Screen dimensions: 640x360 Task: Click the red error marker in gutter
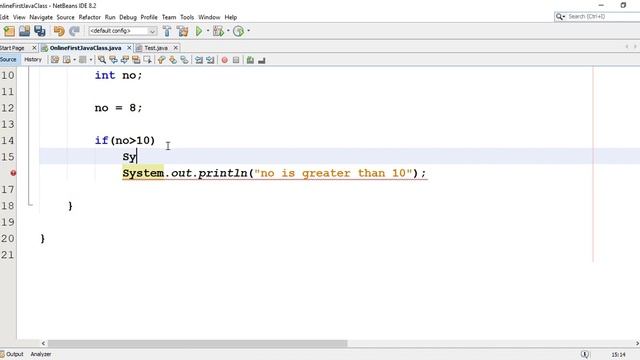(13, 173)
